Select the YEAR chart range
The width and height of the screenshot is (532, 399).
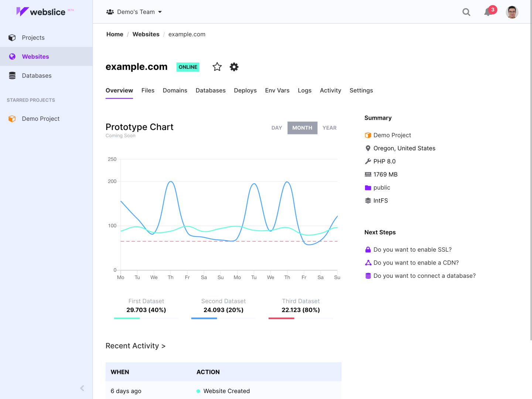(x=329, y=128)
